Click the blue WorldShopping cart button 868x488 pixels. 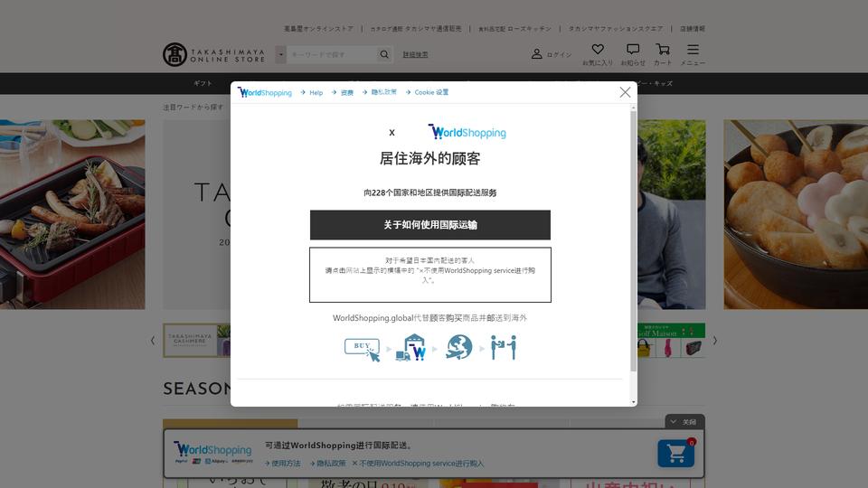click(x=676, y=453)
